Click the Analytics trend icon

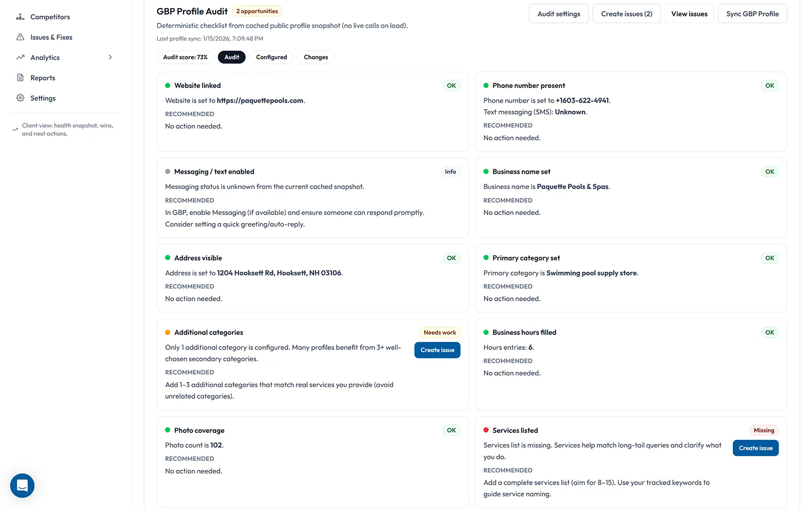(x=20, y=57)
